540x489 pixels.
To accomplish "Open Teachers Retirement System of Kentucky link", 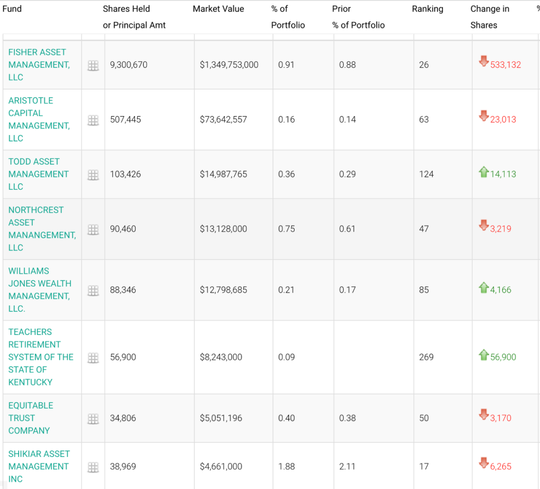I will click(x=41, y=357).
